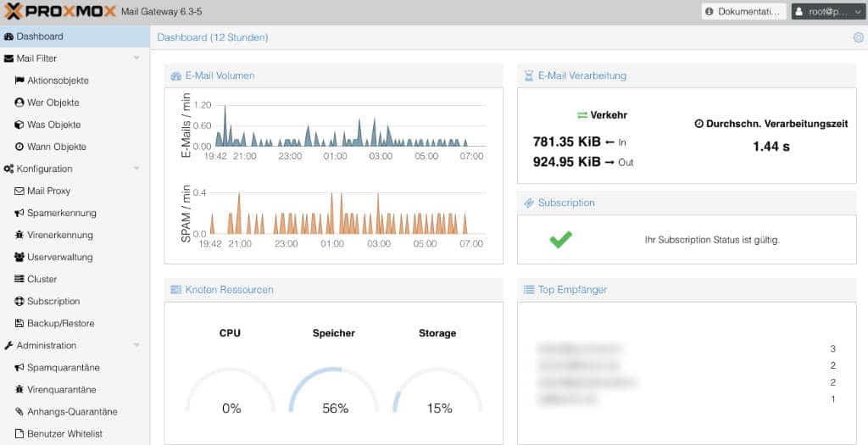Open dashboard settings gear icon
868x445 pixels.
(x=858, y=37)
